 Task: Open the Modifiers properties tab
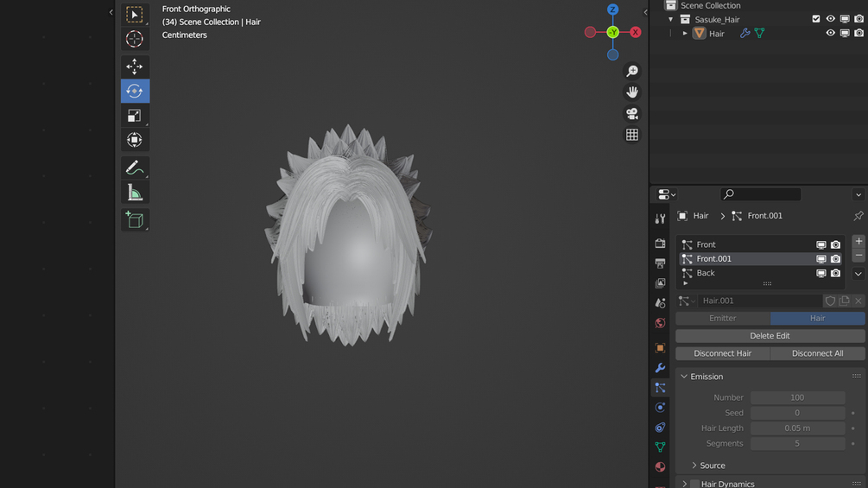[660, 368]
